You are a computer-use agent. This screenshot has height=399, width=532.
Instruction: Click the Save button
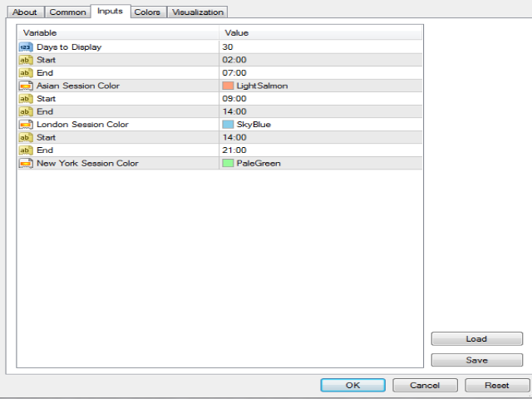point(476,360)
